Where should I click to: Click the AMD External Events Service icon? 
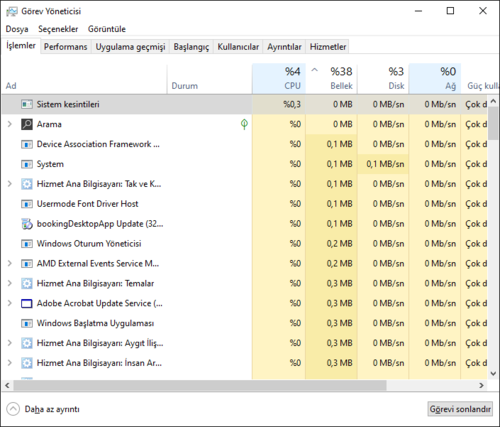27,264
